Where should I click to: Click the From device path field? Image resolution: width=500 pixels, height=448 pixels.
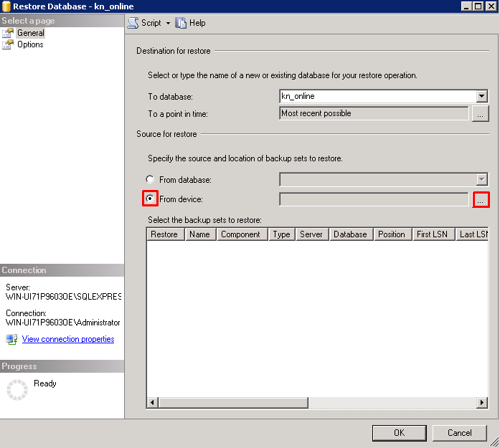[x=374, y=199]
